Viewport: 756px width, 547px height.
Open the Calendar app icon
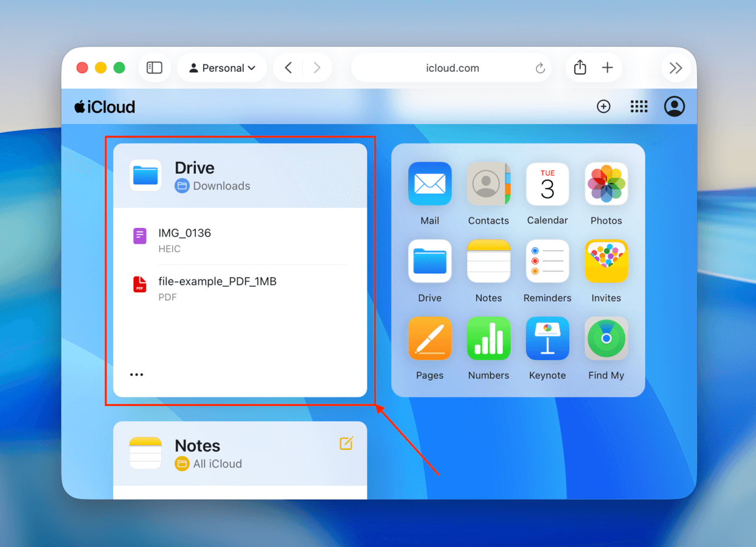pyautogui.click(x=547, y=184)
